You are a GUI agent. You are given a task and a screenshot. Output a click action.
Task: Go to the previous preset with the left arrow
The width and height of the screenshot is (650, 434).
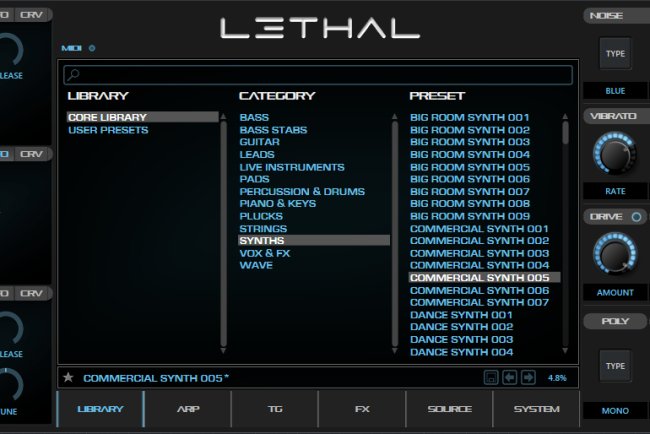click(509, 378)
